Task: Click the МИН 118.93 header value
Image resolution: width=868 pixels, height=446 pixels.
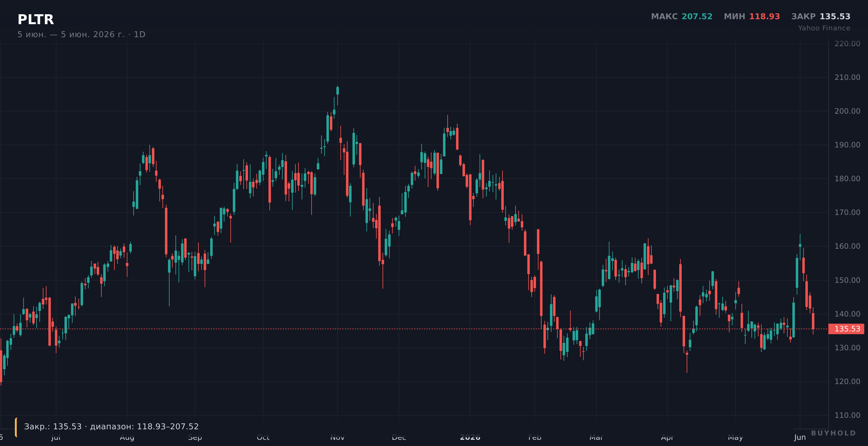Action: coord(752,16)
